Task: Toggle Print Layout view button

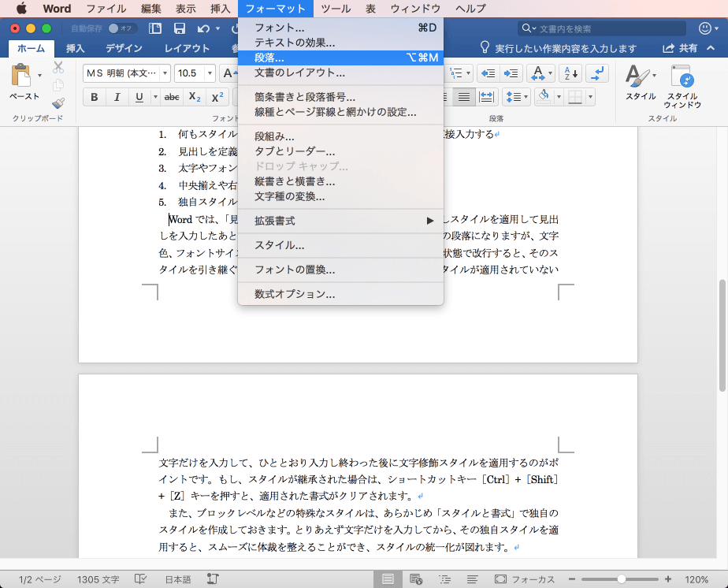Action: (388, 579)
